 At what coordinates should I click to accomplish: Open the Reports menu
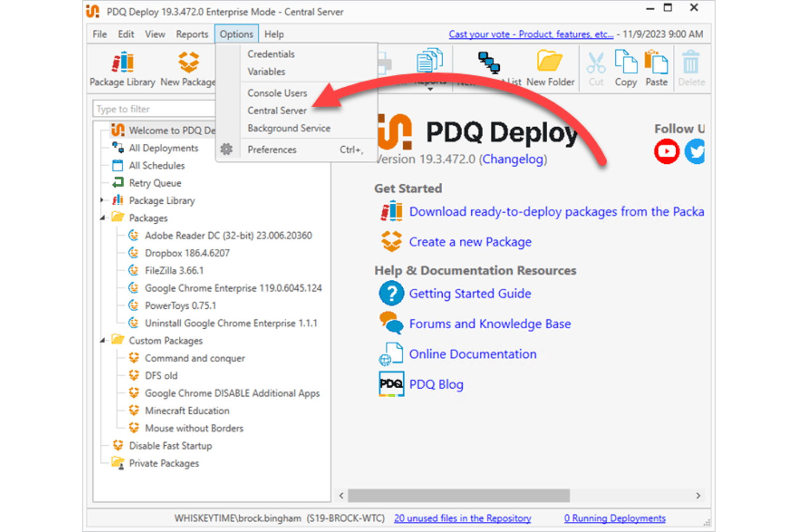pyautogui.click(x=192, y=34)
